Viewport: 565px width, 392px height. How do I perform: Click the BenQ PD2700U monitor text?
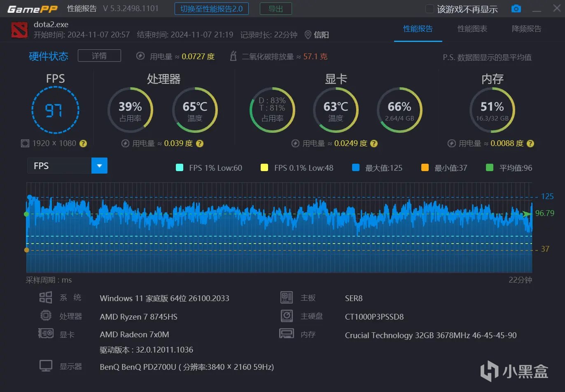tap(187, 367)
